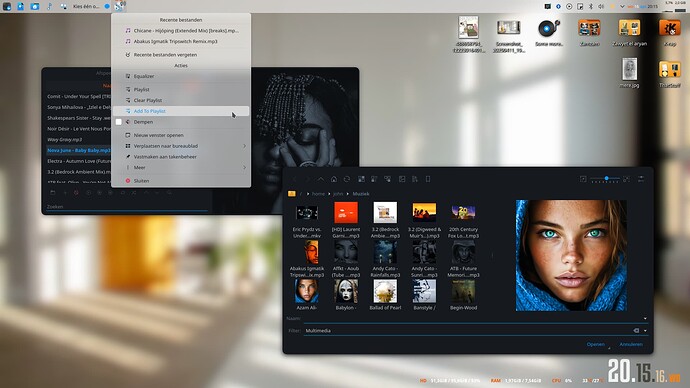Select ATB - Future Memori...mp3
Screen dimensions: 690x388
pyautogui.click(x=463, y=259)
